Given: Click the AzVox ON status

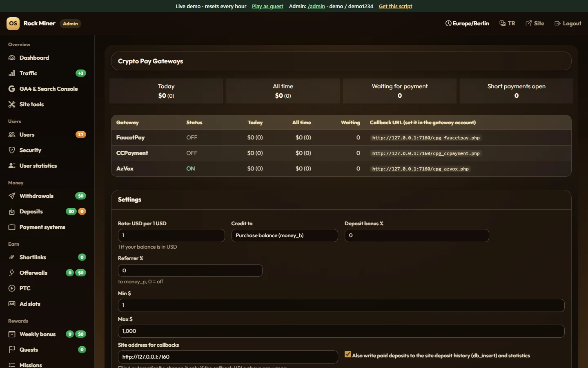Looking at the screenshot, I should click(191, 168).
